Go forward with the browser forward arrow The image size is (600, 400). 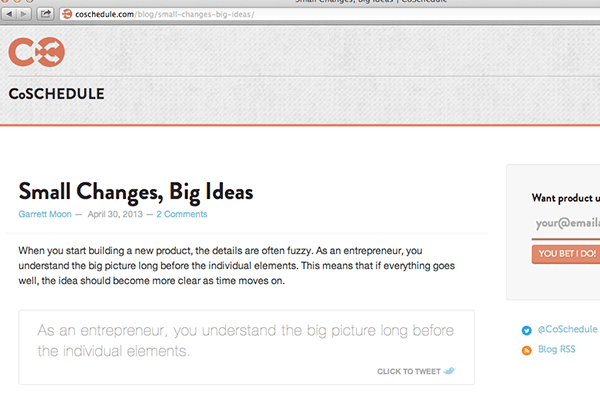click(23, 14)
